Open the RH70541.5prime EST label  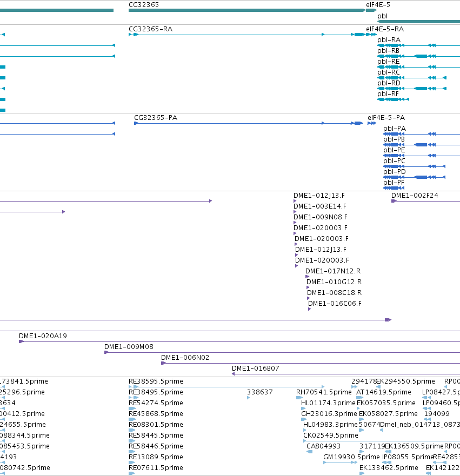(x=324, y=392)
